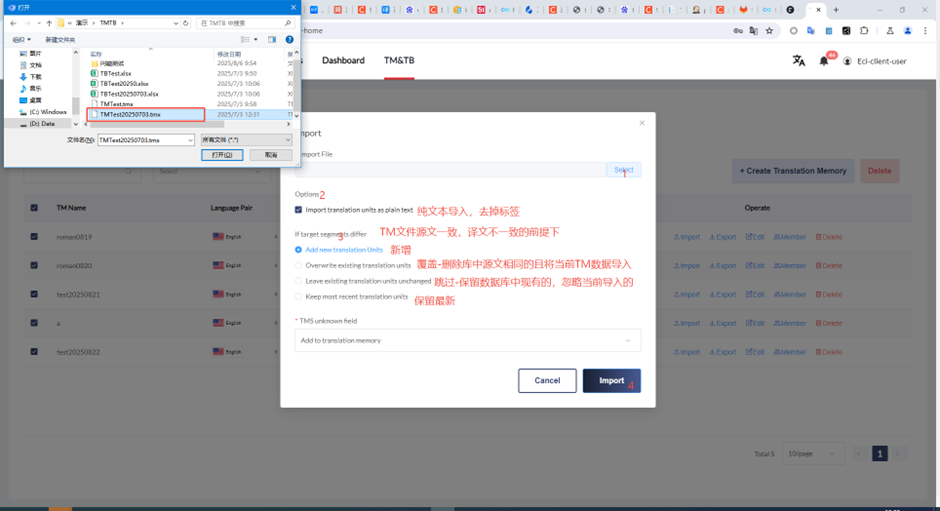Image resolution: width=940 pixels, height=511 pixels.
Task: Click the Import button in dialog
Action: pos(611,381)
